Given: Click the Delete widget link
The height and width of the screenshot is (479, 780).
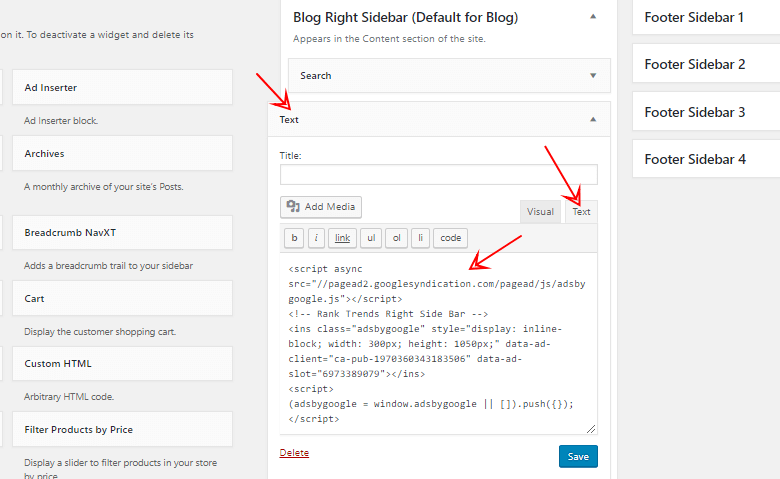Looking at the screenshot, I should point(294,453).
